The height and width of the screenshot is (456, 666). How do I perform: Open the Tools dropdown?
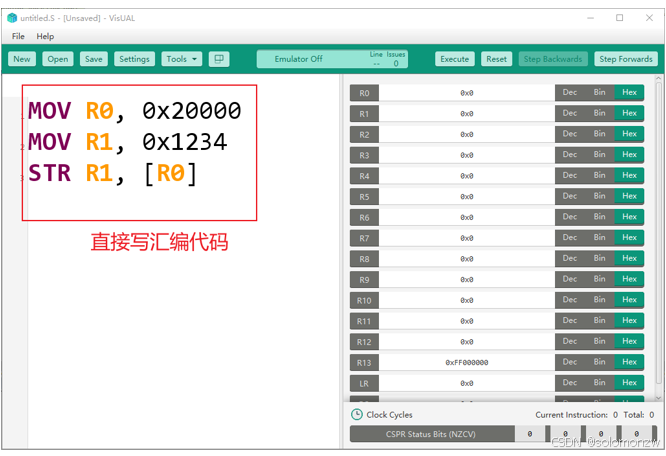coord(181,59)
